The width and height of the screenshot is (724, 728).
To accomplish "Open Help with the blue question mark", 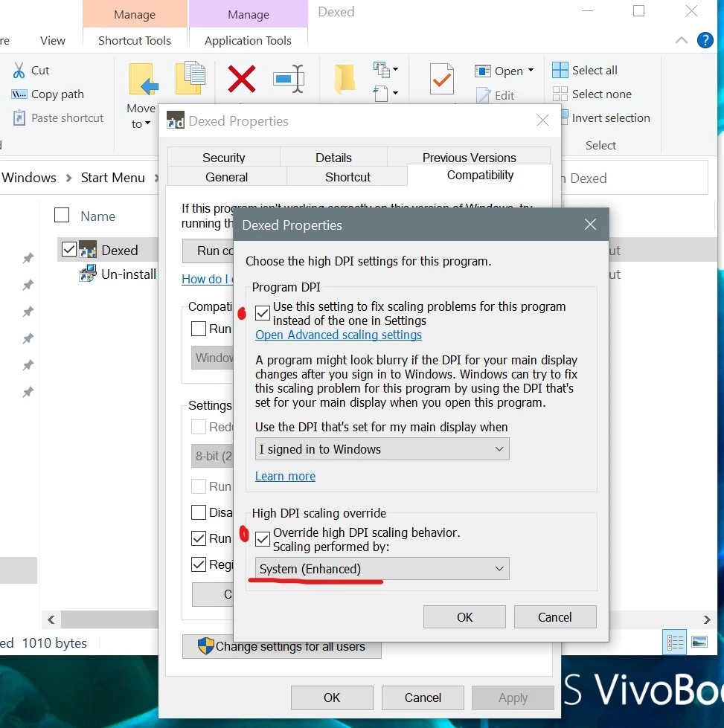I will (x=705, y=40).
